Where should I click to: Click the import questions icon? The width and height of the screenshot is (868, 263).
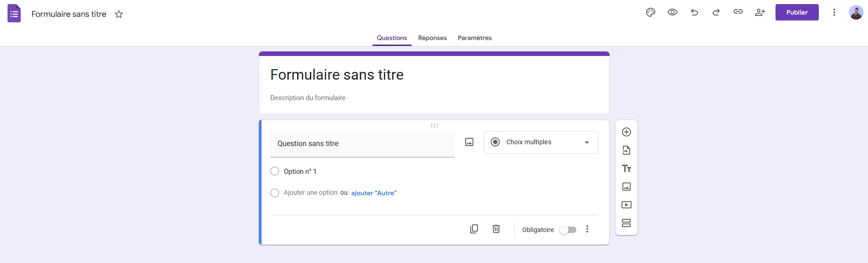(626, 150)
